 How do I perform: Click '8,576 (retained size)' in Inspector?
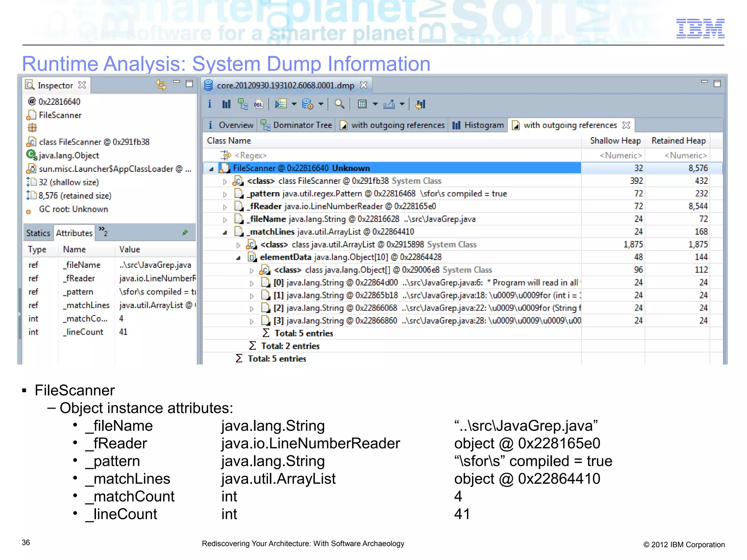(x=75, y=196)
